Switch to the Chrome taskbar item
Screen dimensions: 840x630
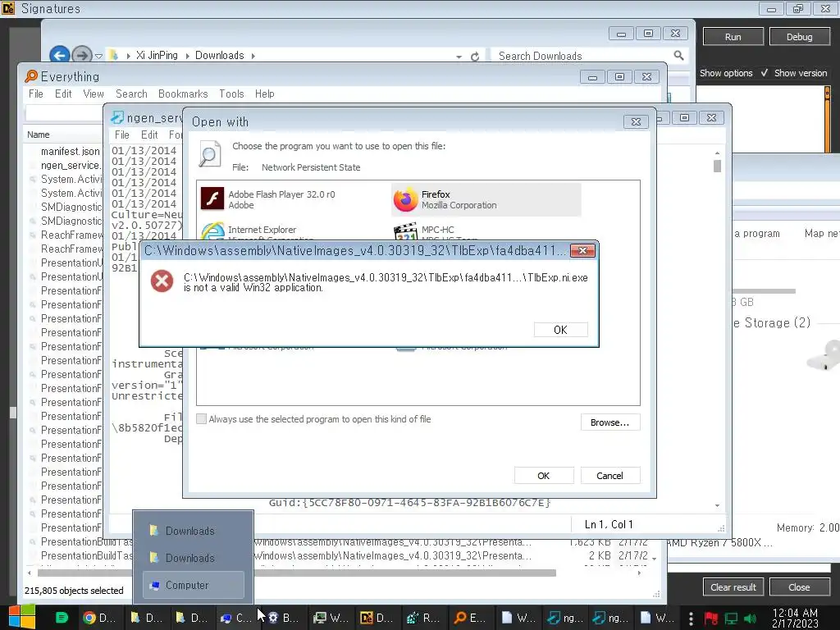99,618
